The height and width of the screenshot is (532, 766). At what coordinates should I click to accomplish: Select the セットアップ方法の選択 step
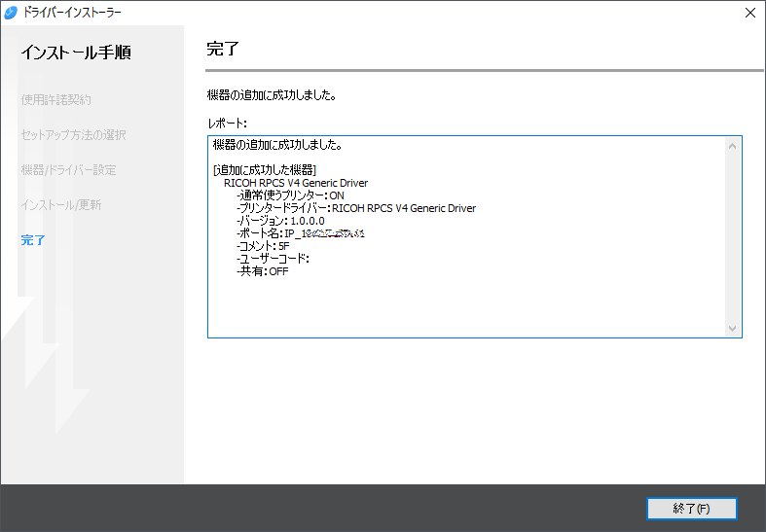73,134
